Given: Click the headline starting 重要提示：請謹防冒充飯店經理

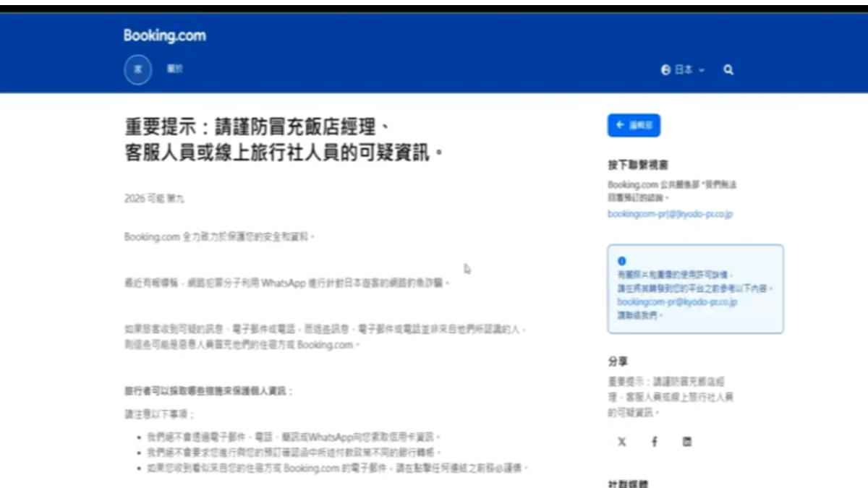Looking at the screenshot, I should pyautogui.click(x=284, y=141).
